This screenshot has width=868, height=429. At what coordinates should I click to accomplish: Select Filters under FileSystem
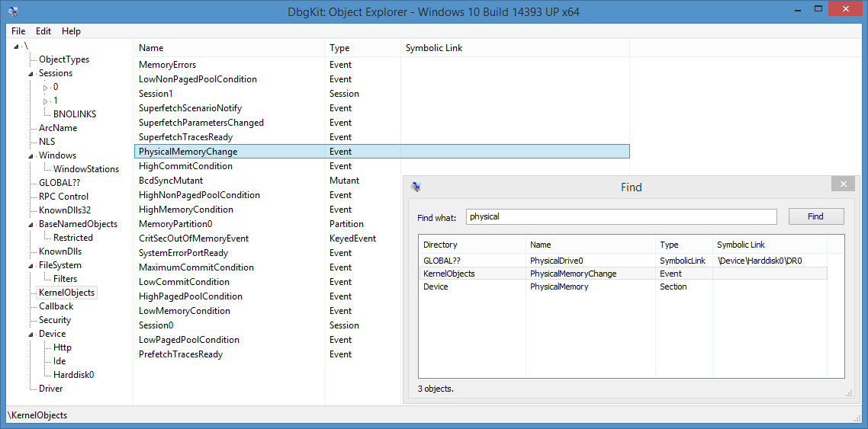(66, 279)
